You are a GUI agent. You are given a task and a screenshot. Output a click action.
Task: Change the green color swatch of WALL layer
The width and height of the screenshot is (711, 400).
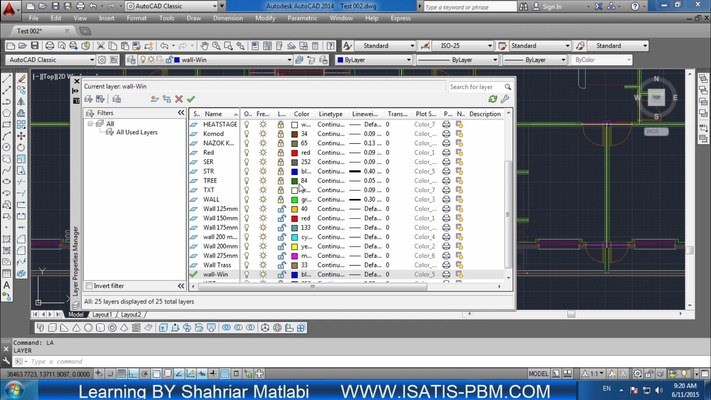(294, 200)
